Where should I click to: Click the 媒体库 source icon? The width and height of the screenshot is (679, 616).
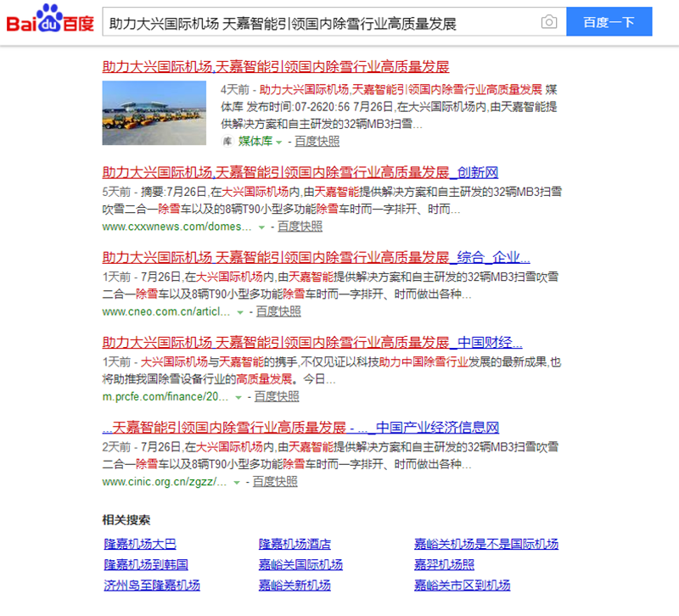(x=227, y=141)
